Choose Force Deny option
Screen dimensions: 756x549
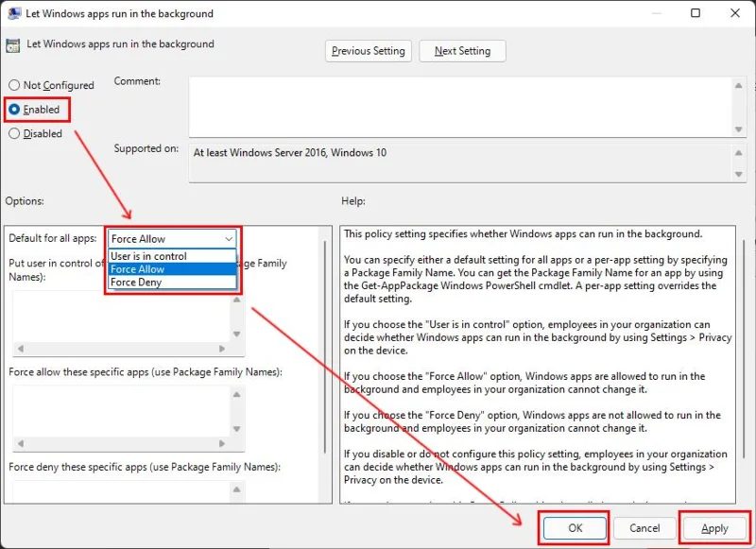[x=172, y=282]
